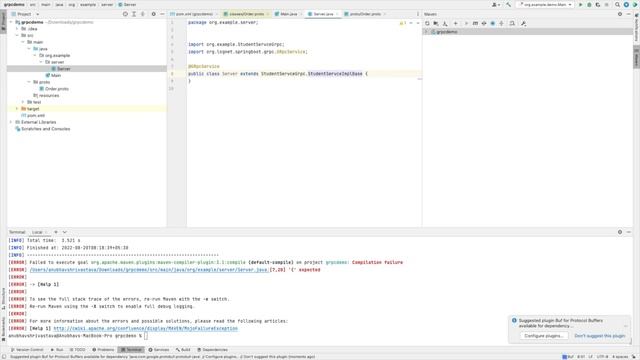Open Terminal panel gear settings
Image resolution: width=640 pixels, height=360 pixels.
[620, 232]
